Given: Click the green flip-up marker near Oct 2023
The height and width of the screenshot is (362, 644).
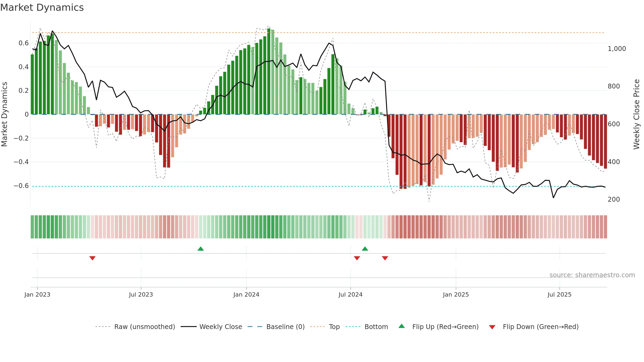Looking at the screenshot, I should (201, 249).
